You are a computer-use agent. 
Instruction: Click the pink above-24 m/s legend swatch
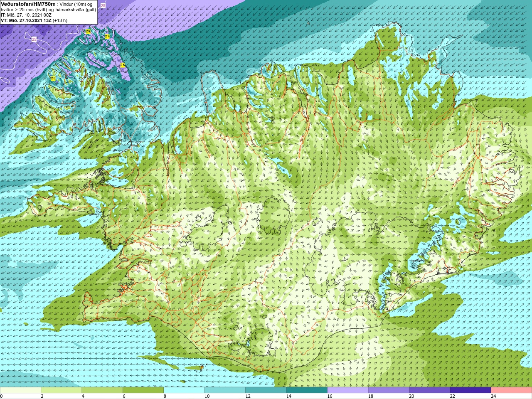[512, 390]
